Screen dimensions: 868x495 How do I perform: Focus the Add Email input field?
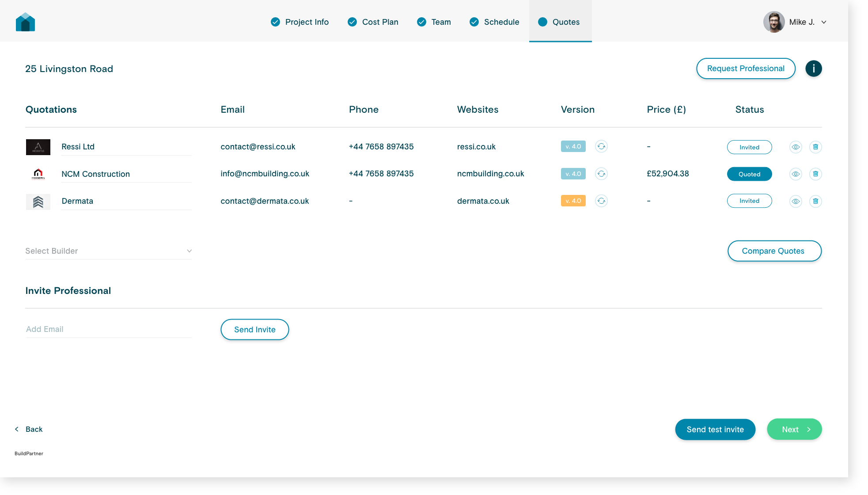click(108, 329)
